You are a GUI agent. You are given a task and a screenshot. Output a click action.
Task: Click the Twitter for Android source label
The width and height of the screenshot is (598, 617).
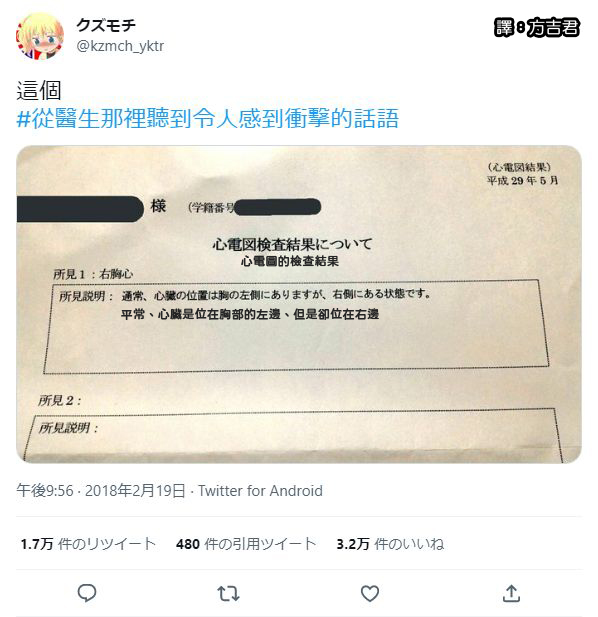pyautogui.click(x=260, y=491)
